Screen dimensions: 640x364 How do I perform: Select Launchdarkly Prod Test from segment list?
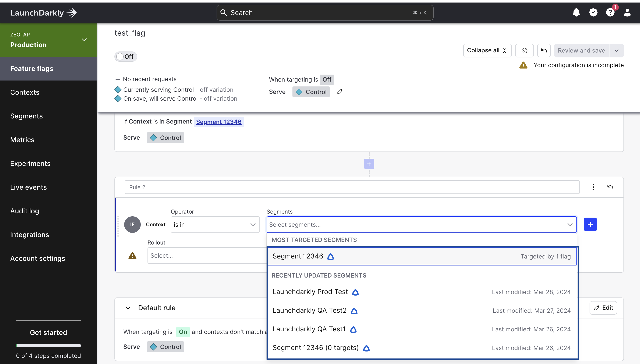point(310,292)
